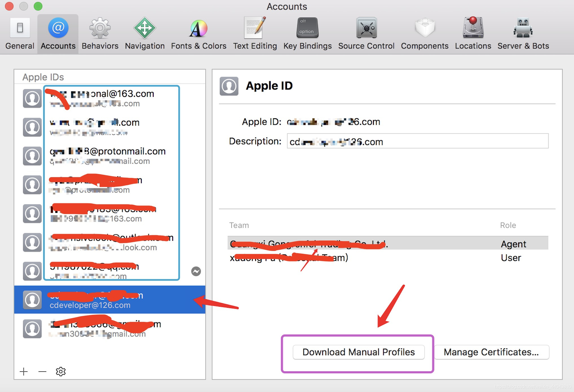Select the first 163.com account row
Screen dimensions: 574x392
pos(110,98)
